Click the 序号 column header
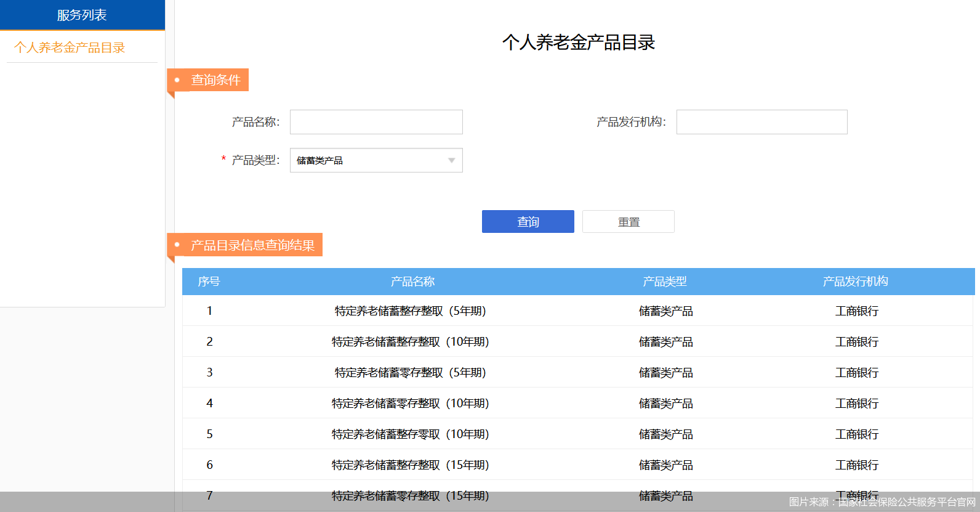This screenshot has width=980, height=512. [209, 282]
